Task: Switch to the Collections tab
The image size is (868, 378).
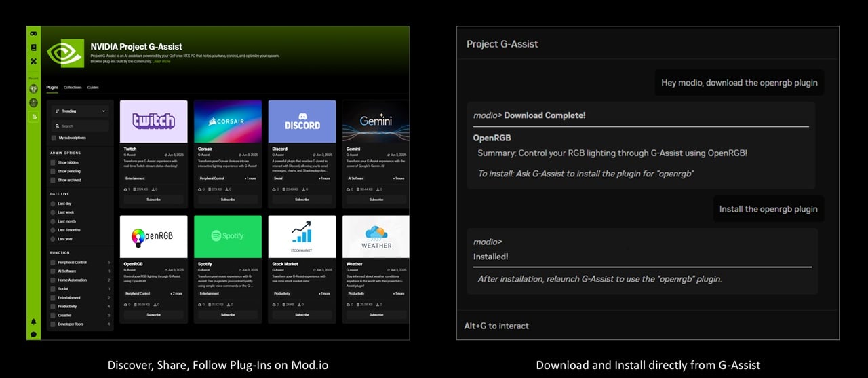Action: pyautogui.click(x=73, y=88)
